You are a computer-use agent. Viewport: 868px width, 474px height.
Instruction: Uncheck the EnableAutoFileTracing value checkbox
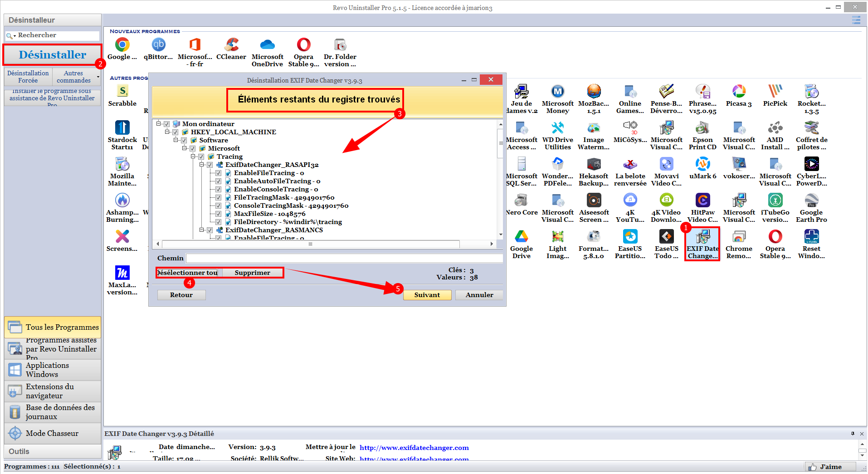pyautogui.click(x=219, y=181)
